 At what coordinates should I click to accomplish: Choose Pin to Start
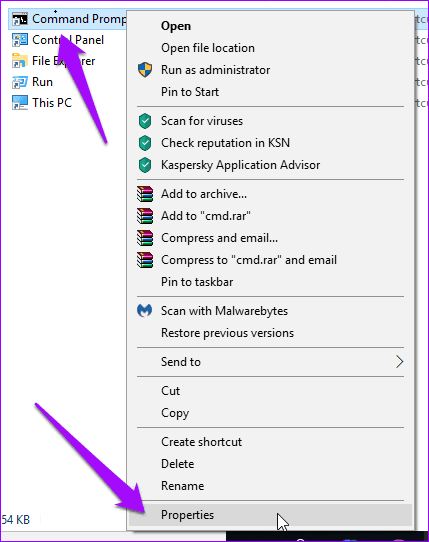[x=190, y=92]
